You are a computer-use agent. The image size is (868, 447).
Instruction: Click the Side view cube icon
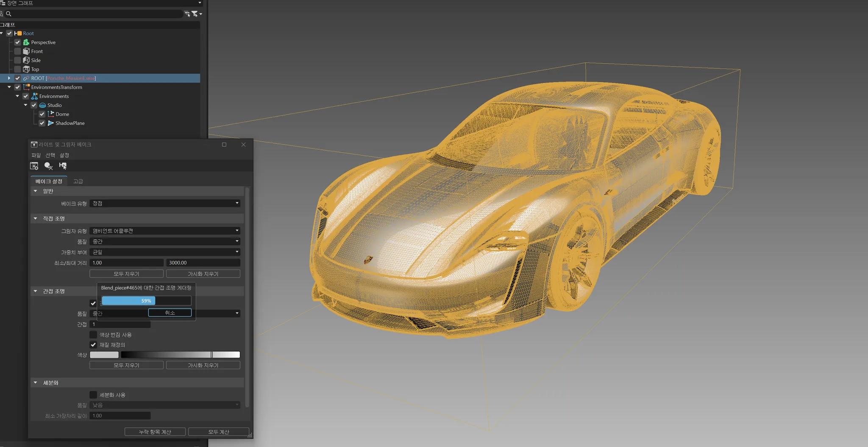coord(26,60)
